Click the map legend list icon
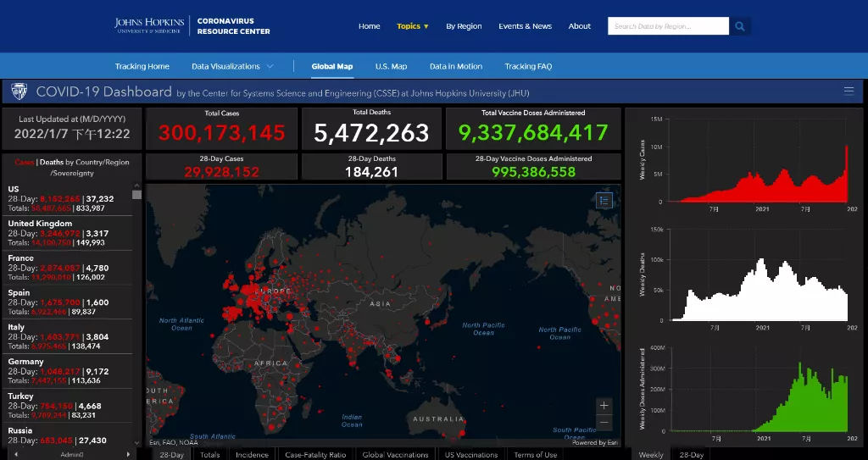The width and height of the screenshot is (868, 460). [604, 201]
